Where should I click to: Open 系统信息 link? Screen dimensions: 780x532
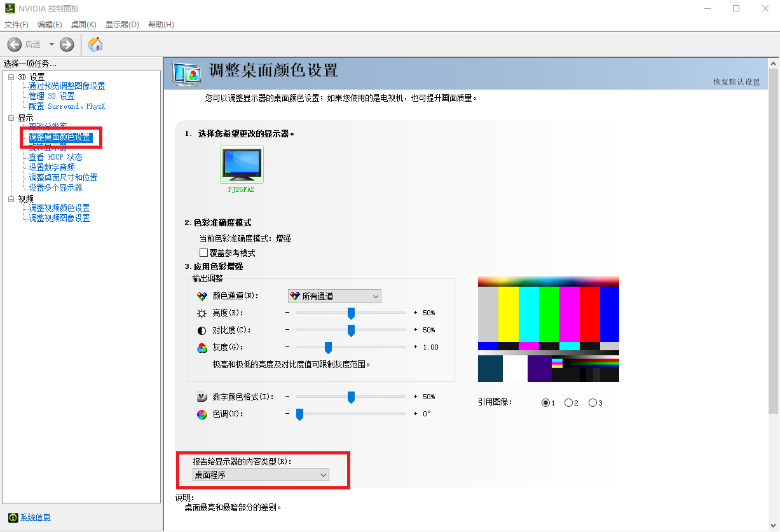(x=36, y=517)
